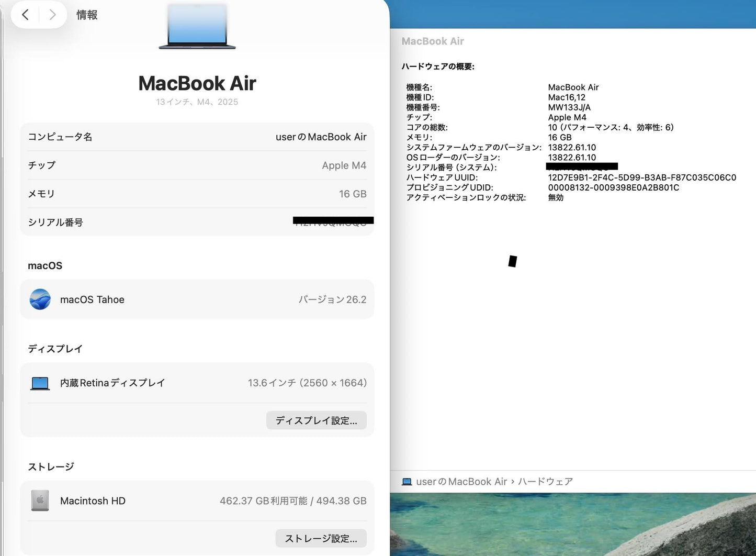Click the 情報 page title
The image size is (756, 556).
(87, 15)
